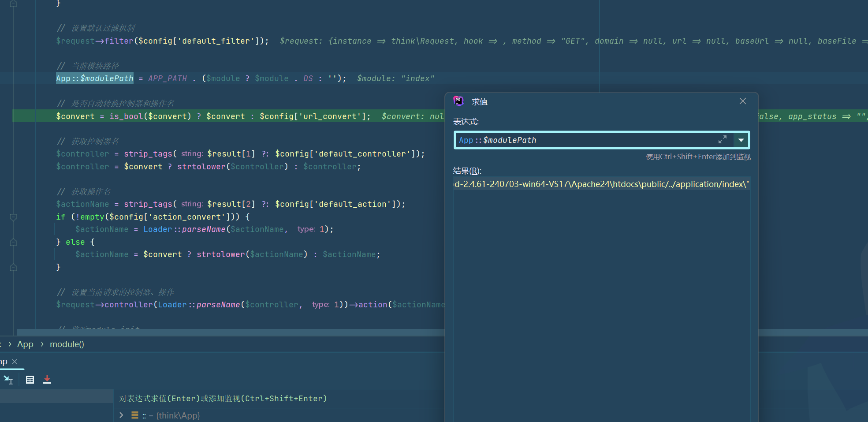Close the 求值 evaluate dialog
This screenshot has height=422, width=868.
[x=743, y=101]
